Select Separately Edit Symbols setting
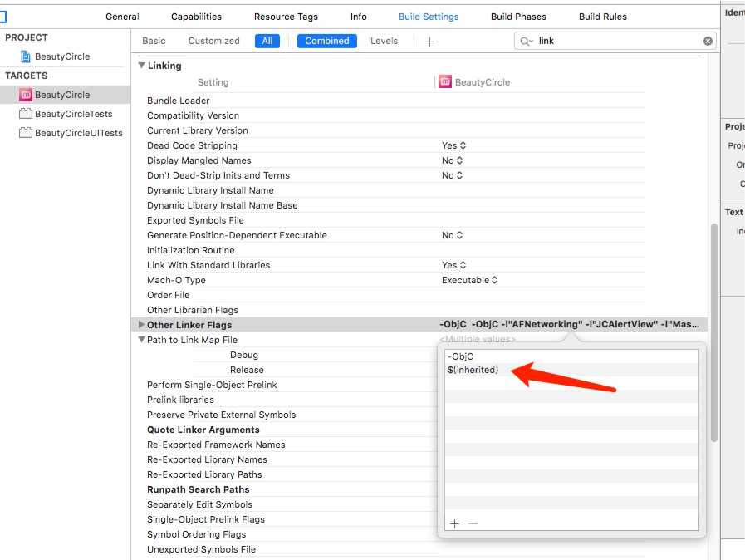 [x=199, y=505]
